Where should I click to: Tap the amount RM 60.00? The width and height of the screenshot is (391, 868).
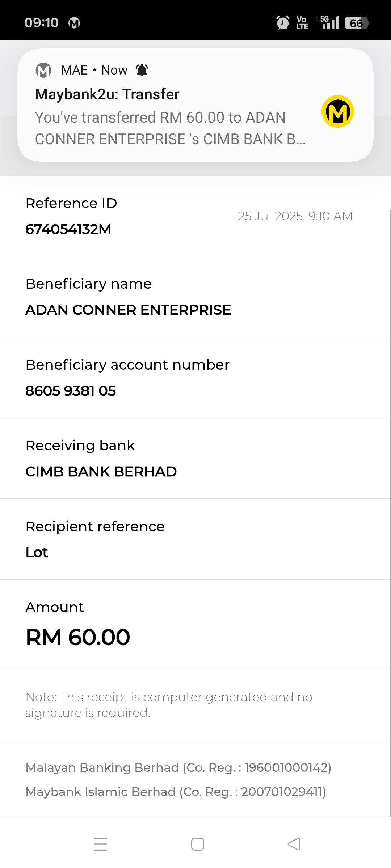click(78, 637)
